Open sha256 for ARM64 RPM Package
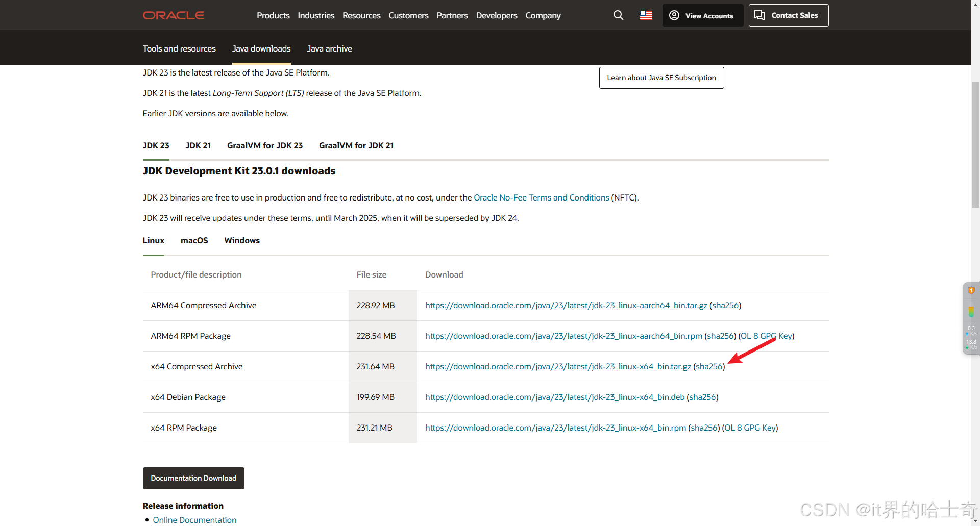980x526 pixels. pyautogui.click(x=720, y=336)
